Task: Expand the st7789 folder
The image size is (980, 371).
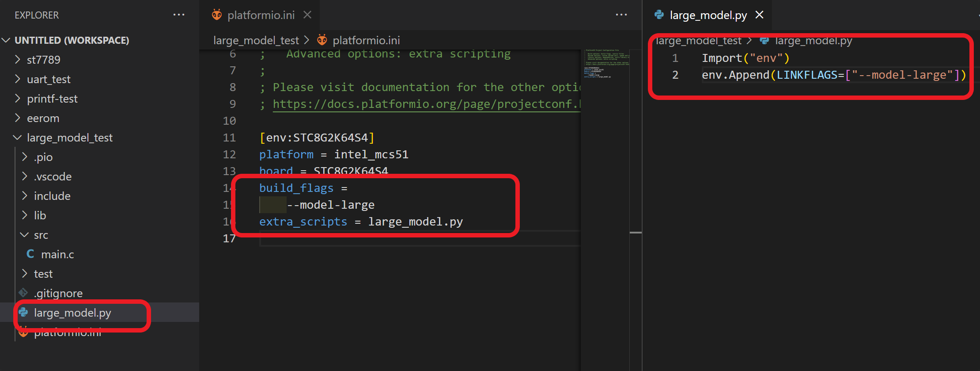Action: 43,60
